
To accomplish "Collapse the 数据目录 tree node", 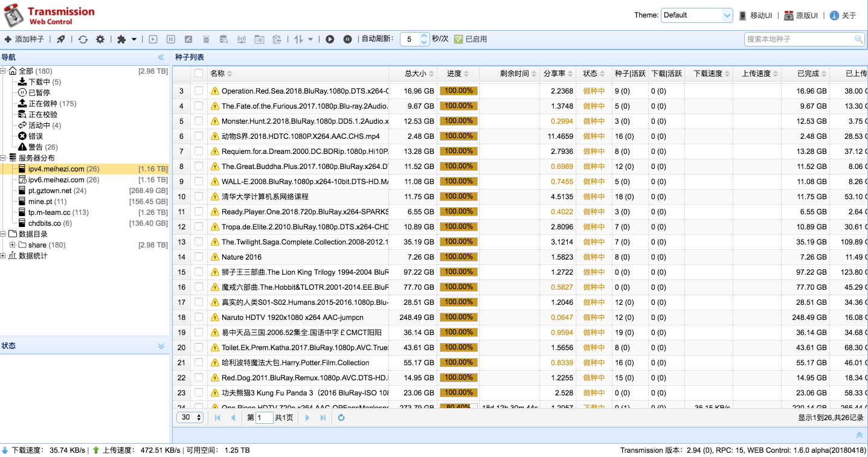I will pos(4,234).
